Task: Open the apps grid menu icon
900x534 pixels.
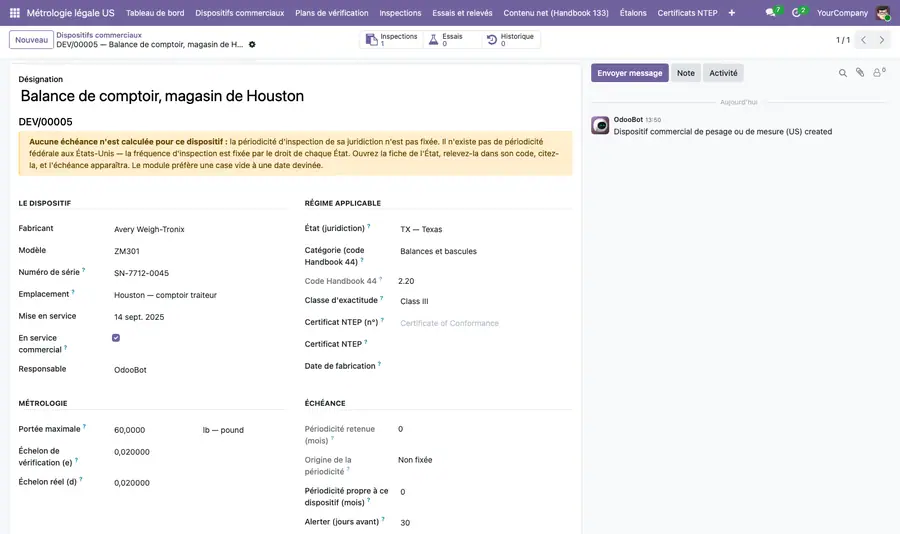Action: (x=15, y=13)
